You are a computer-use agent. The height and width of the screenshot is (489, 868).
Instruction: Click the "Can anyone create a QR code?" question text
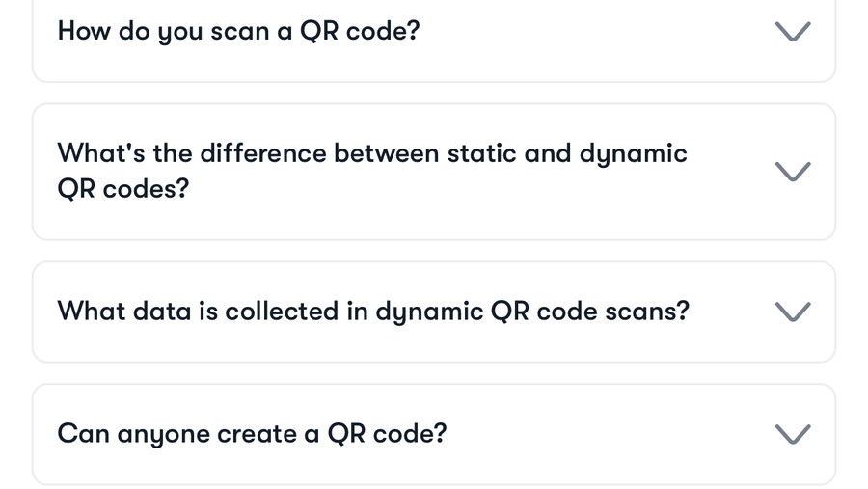252,434
